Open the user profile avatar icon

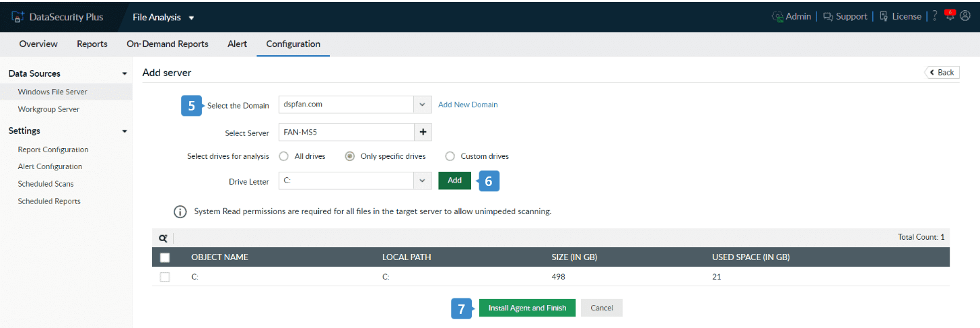click(965, 16)
